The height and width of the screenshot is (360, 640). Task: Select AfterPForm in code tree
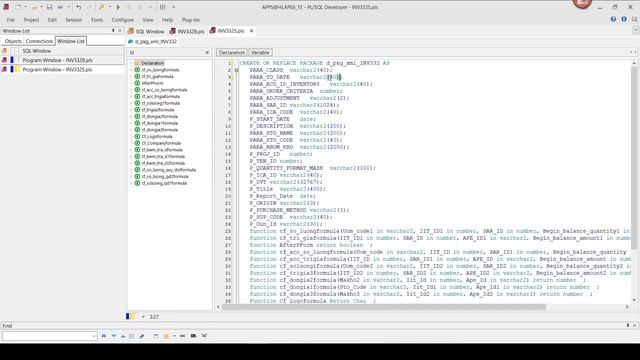click(x=152, y=83)
